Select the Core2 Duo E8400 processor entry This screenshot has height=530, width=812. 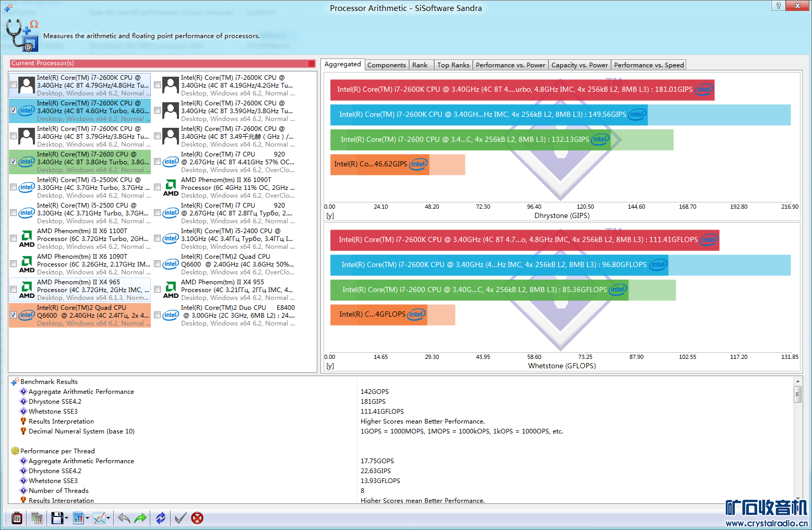coord(237,315)
